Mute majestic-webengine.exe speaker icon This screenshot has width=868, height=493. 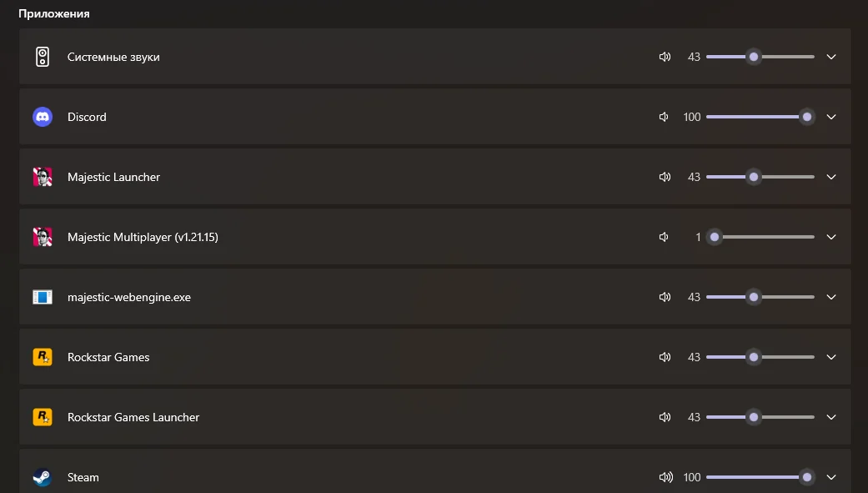coord(665,297)
